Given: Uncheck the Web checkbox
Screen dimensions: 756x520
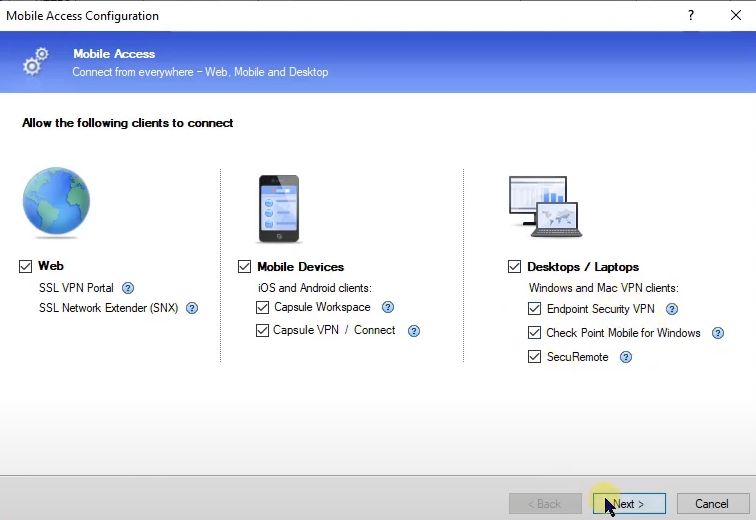Looking at the screenshot, I should click(26, 266).
